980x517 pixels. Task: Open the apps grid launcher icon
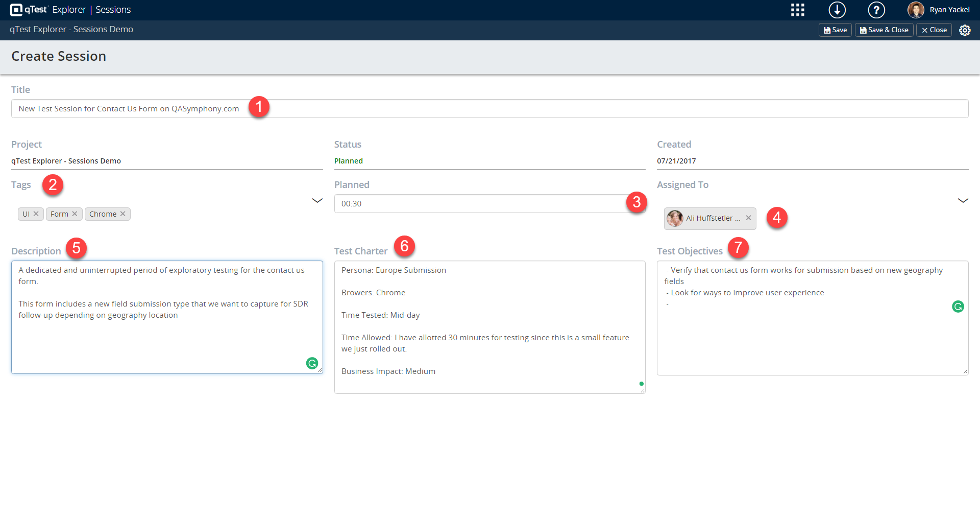(x=797, y=10)
